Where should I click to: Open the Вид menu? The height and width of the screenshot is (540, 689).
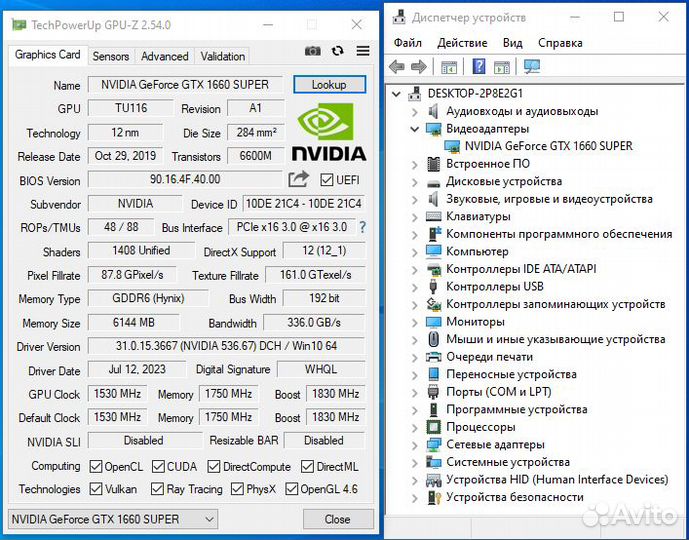pyautogui.click(x=512, y=43)
